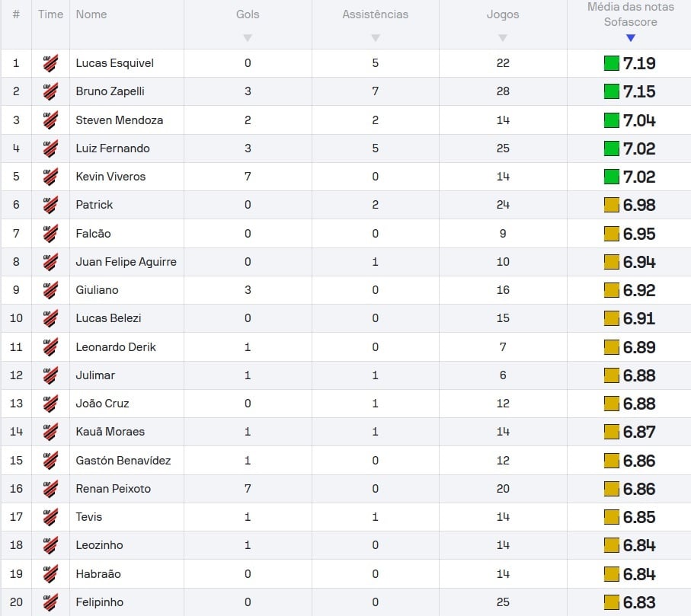Click the team crest beside Bruno Zapelli
691x616 pixels.
[x=50, y=91]
